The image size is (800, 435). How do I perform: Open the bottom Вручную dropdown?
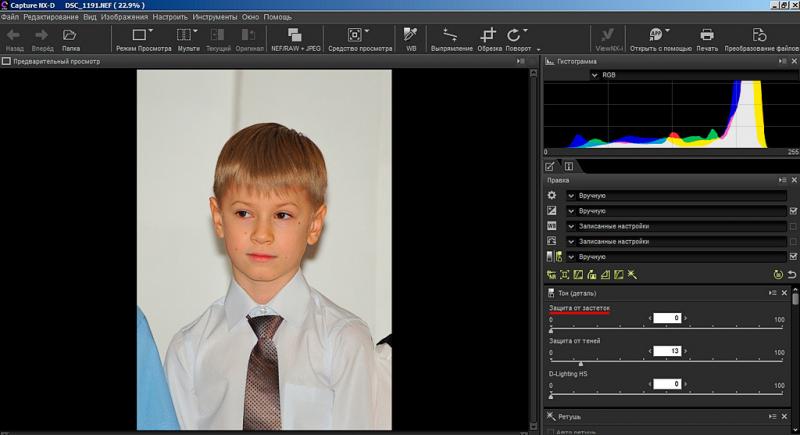click(677, 257)
